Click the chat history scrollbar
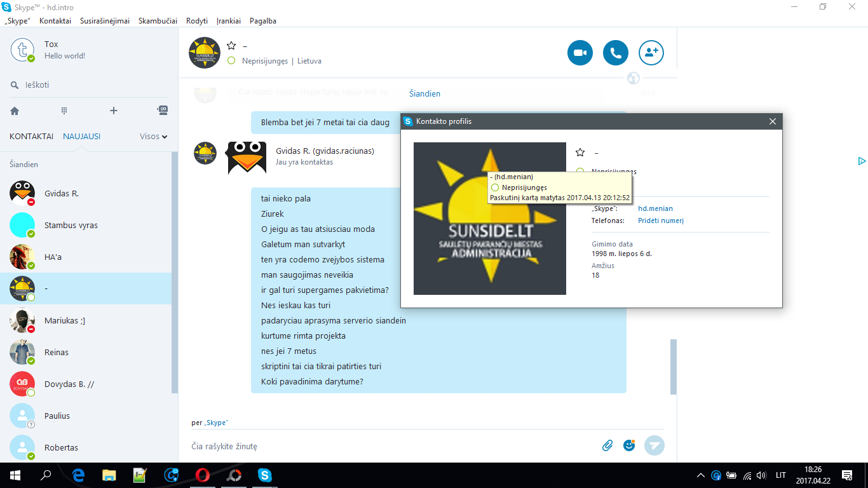Image resolution: width=868 pixels, height=488 pixels. point(674,367)
